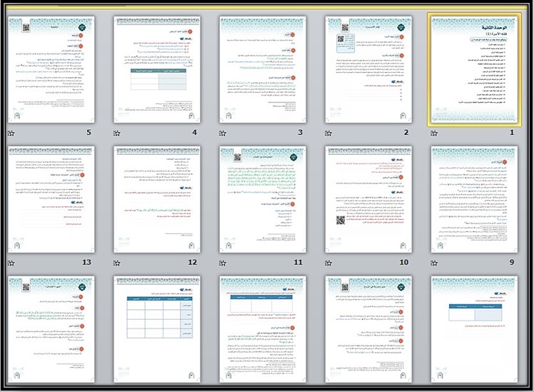This screenshot has height=392, width=534.
Task: Click the animation star under slide 12
Action: 117,263
